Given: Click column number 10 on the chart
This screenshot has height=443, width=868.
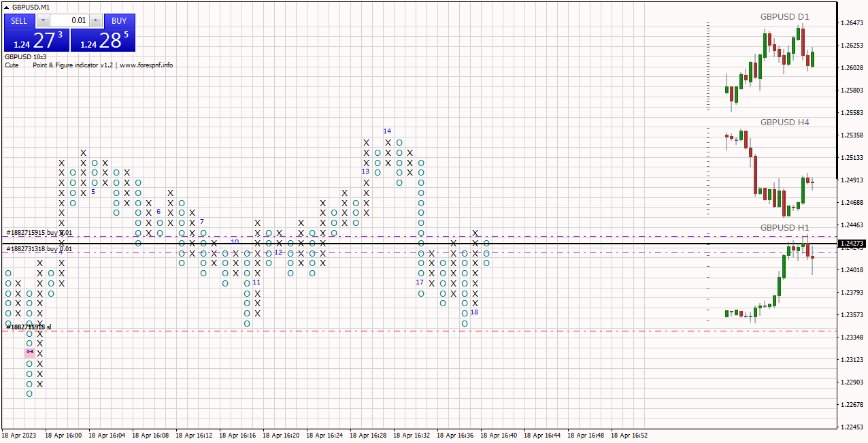Looking at the screenshot, I should pos(235,242).
